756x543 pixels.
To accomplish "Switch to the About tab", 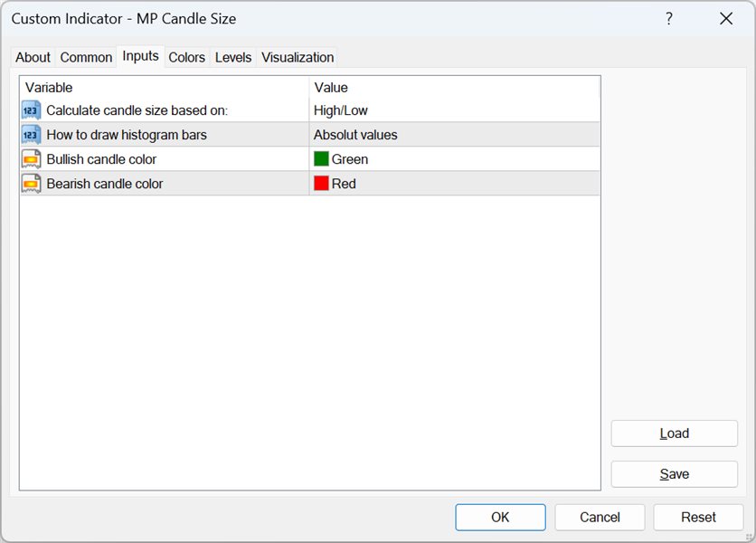I will click(x=33, y=57).
